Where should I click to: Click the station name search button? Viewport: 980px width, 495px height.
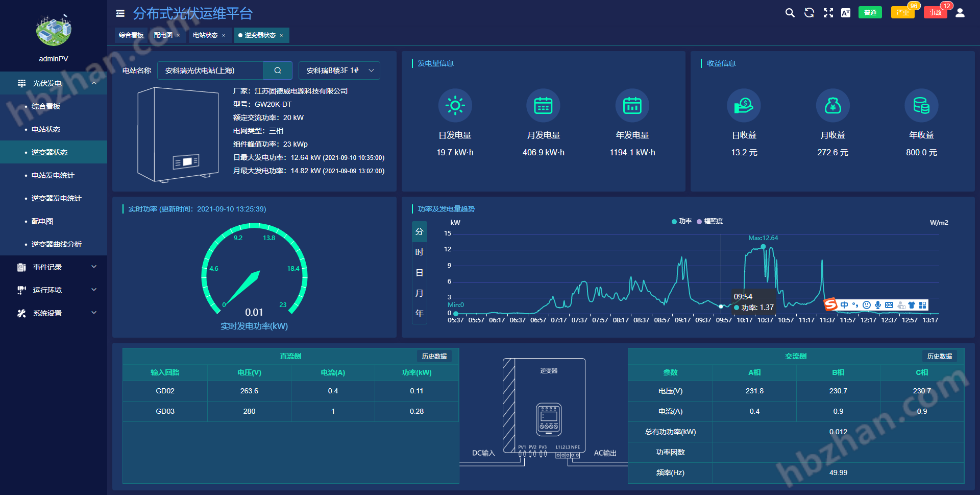click(x=278, y=70)
